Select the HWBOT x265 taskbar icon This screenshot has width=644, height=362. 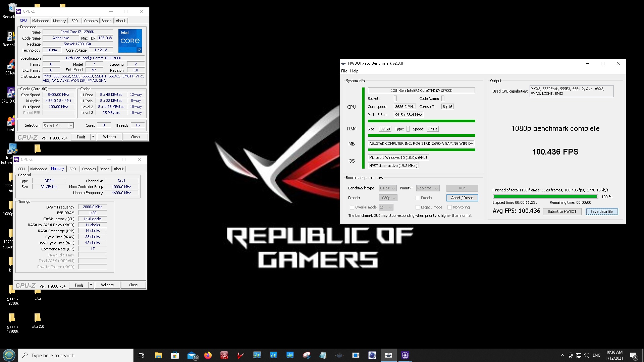(389, 355)
